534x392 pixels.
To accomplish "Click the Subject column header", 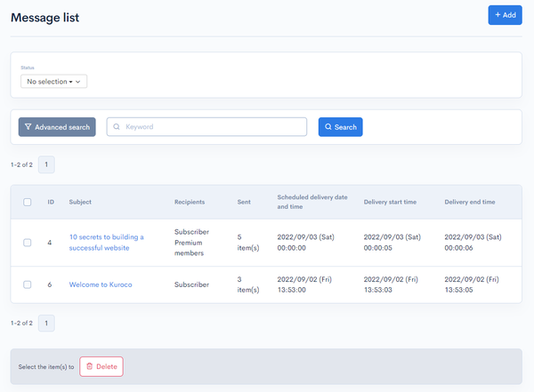I will 80,202.
